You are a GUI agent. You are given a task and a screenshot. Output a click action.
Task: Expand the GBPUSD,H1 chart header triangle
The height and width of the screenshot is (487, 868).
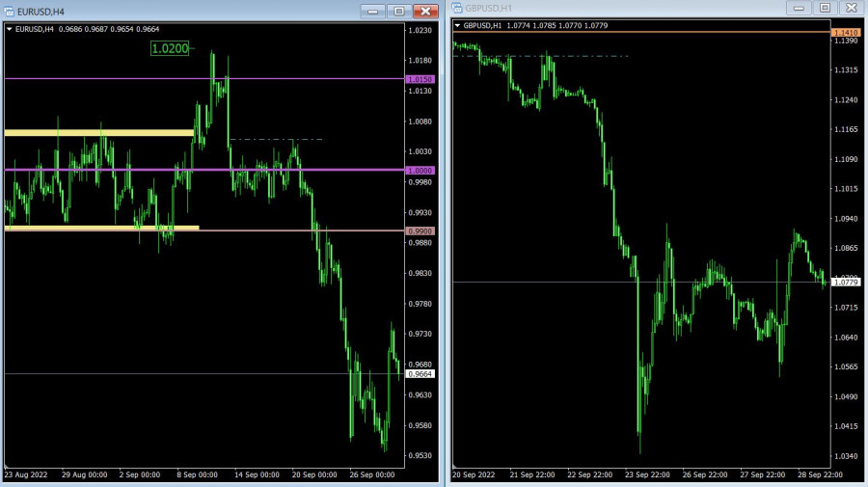(x=457, y=25)
